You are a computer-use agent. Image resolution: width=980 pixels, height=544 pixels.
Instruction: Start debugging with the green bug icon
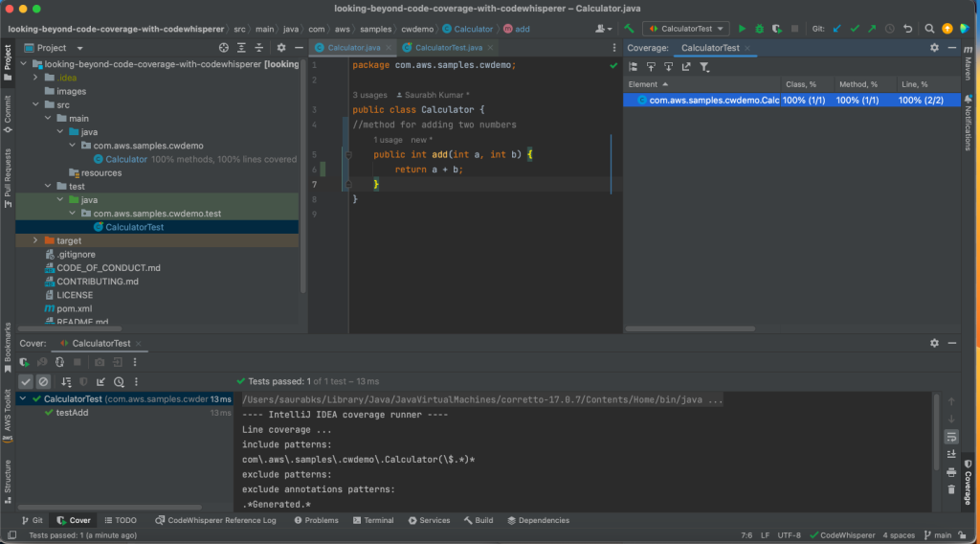pyautogui.click(x=759, y=29)
